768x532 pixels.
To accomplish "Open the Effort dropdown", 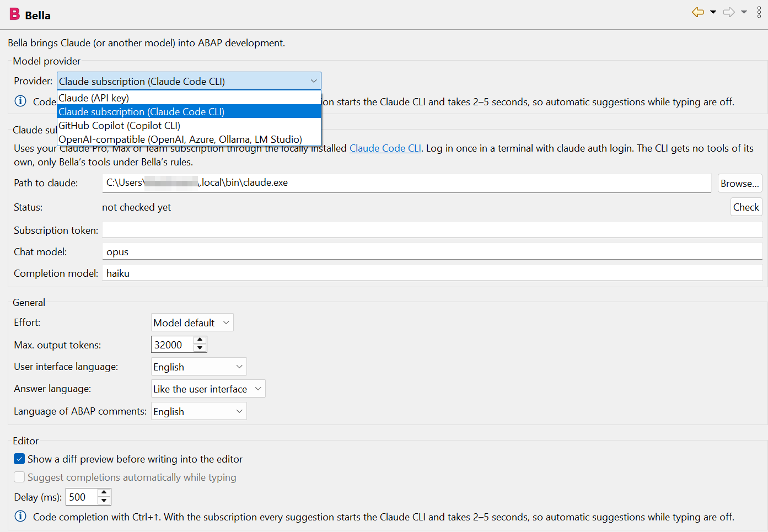I will point(192,323).
